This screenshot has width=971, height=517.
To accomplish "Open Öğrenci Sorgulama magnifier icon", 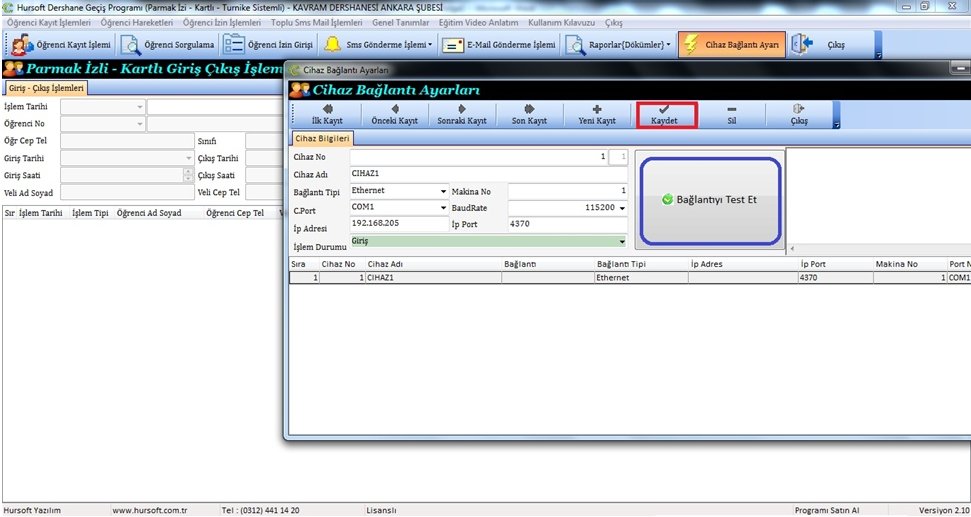I will (x=131, y=45).
